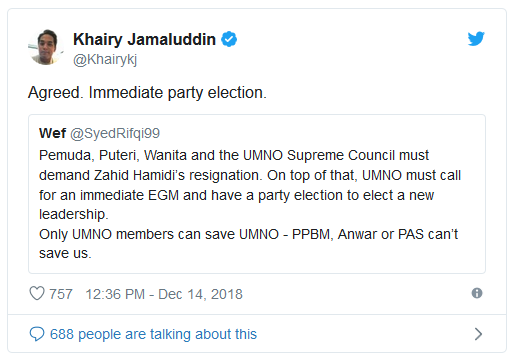Image resolution: width=515 pixels, height=360 pixels.
Task: Like the tweet with the heart icon
Action: pyautogui.click(x=37, y=294)
